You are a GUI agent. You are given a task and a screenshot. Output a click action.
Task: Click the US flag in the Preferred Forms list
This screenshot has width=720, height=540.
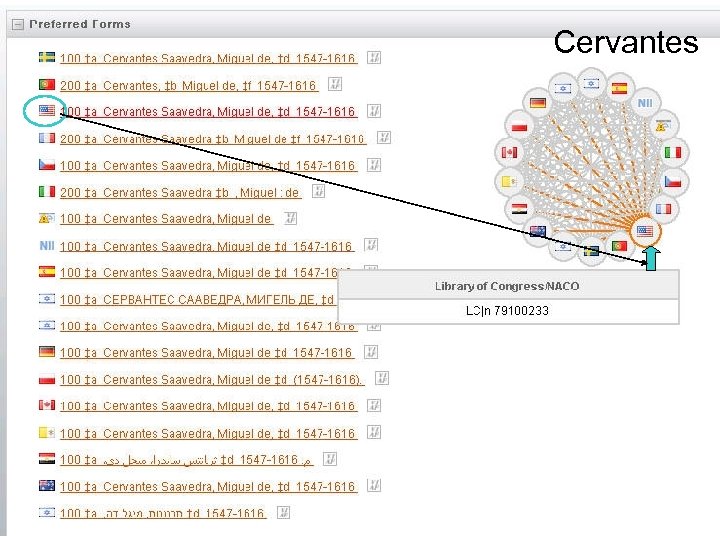[x=47, y=111]
